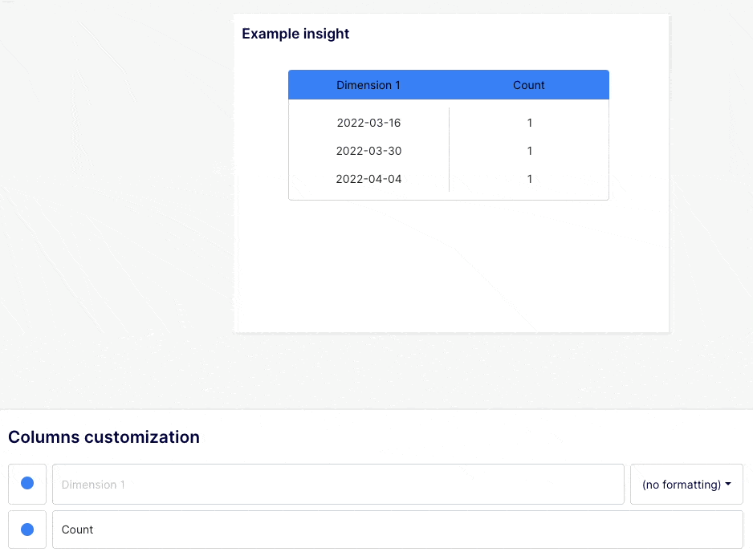
Task: Click the Count column name input field
Action: click(x=399, y=530)
